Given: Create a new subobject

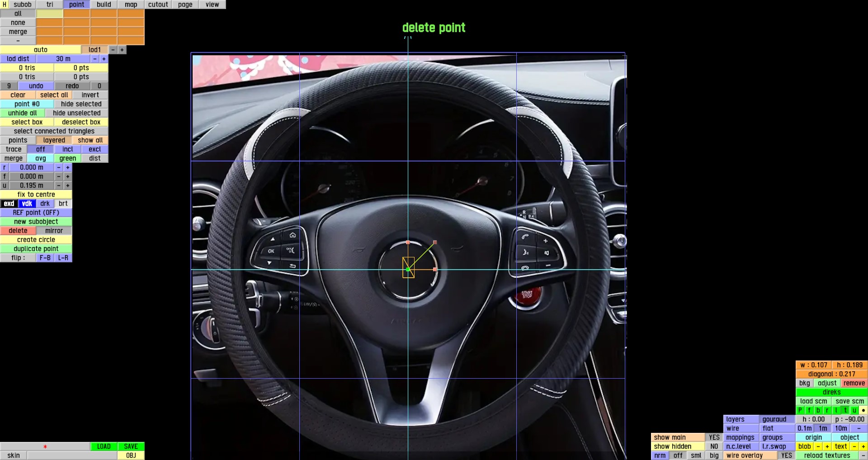Looking at the screenshot, I should (x=36, y=222).
